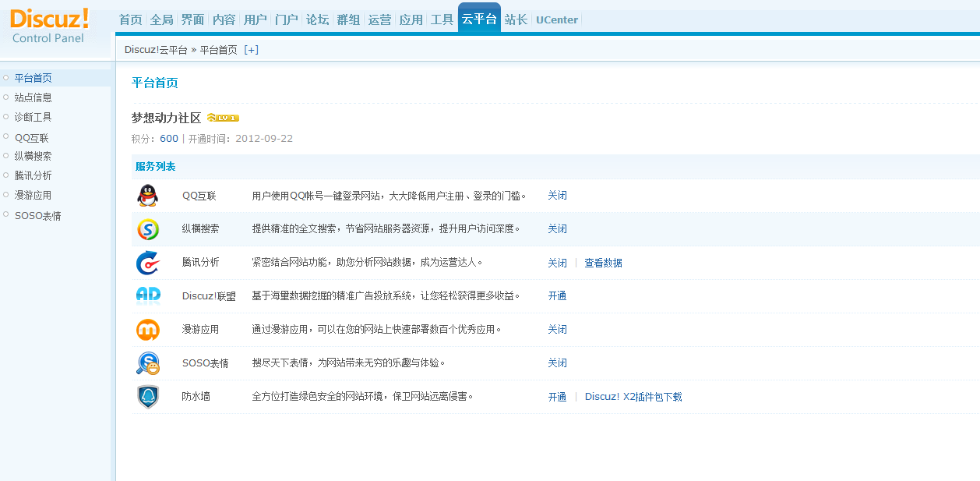The height and width of the screenshot is (481, 980).
Task: Open the 用户 top menu
Action: [256, 19]
